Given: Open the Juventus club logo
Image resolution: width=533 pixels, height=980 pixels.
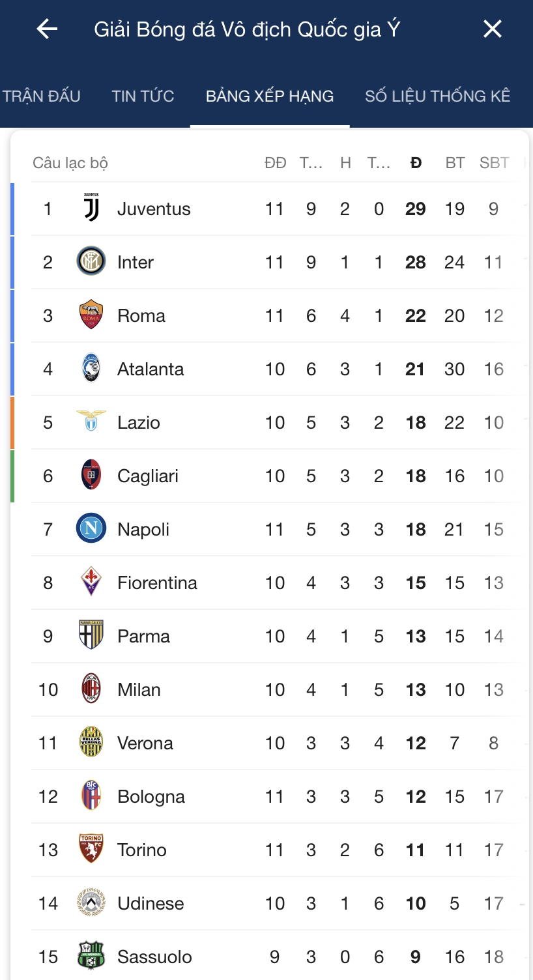Looking at the screenshot, I should [x=91, y=208].
